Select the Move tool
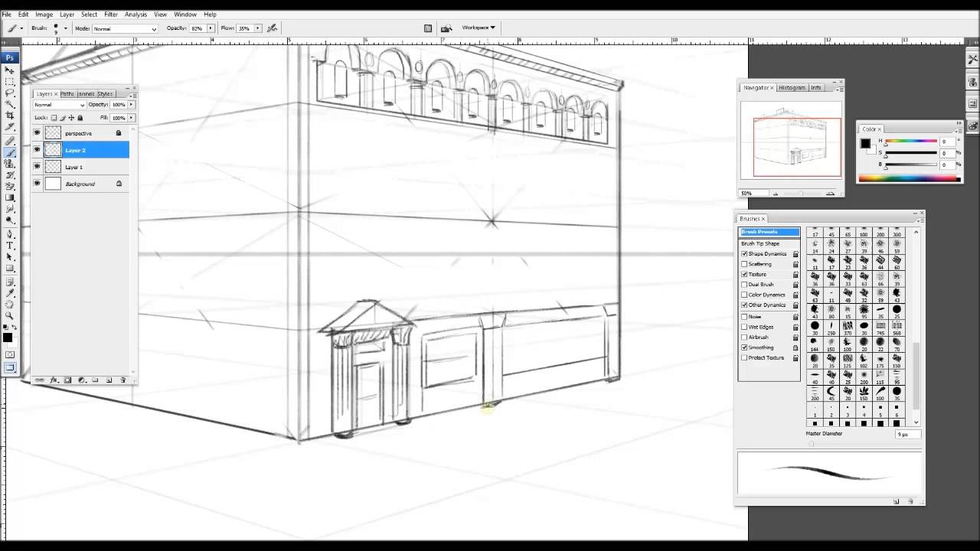This screenshot has width=980, height=551. 10,70
